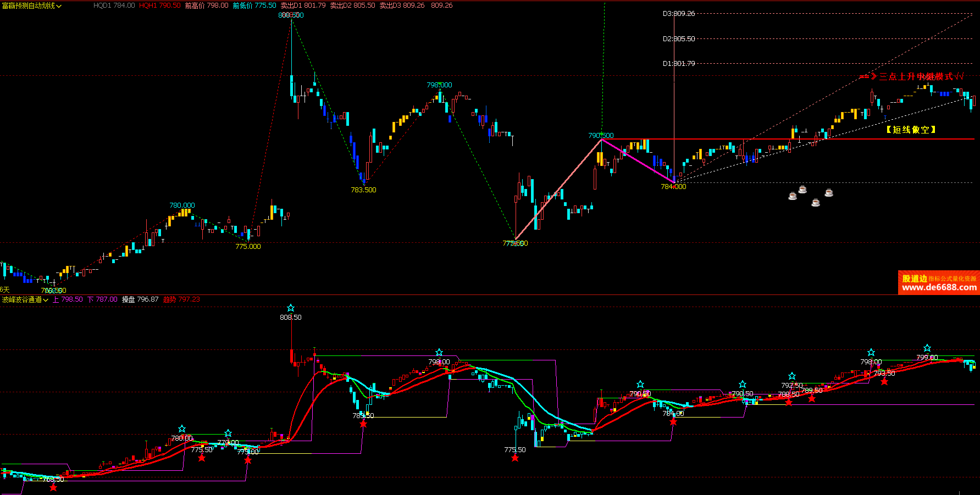980x495 pixels.
Task: Click the red star below the 768.50 label
Action: 53,487
